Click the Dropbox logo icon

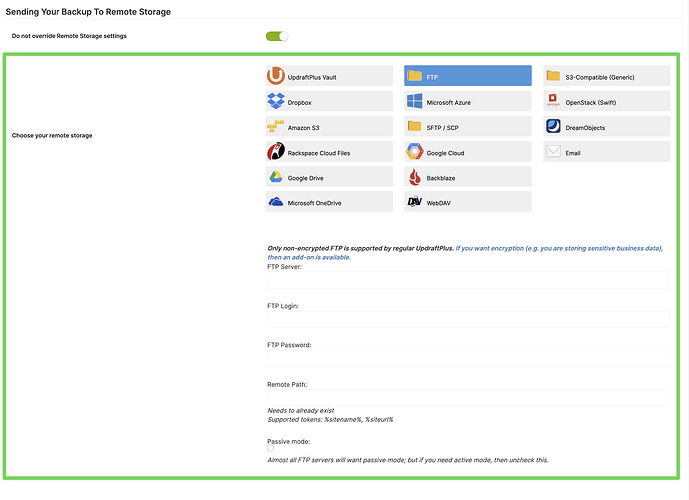pos(276,101)
